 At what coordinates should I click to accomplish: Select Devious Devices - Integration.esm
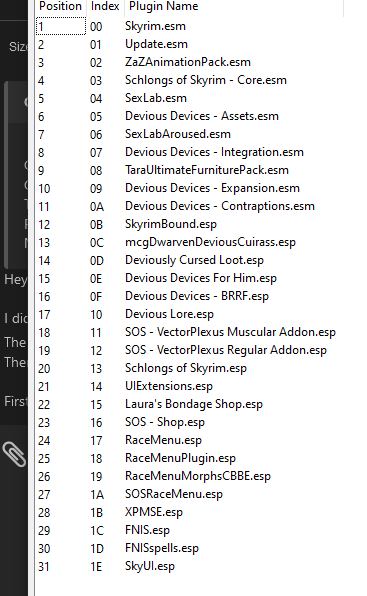click(x=214, y=152)
